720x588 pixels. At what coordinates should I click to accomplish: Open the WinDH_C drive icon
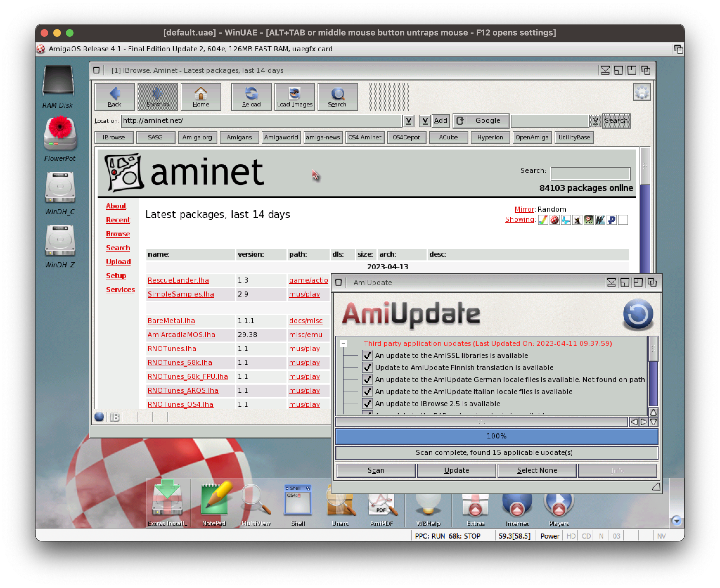point(60,187)
